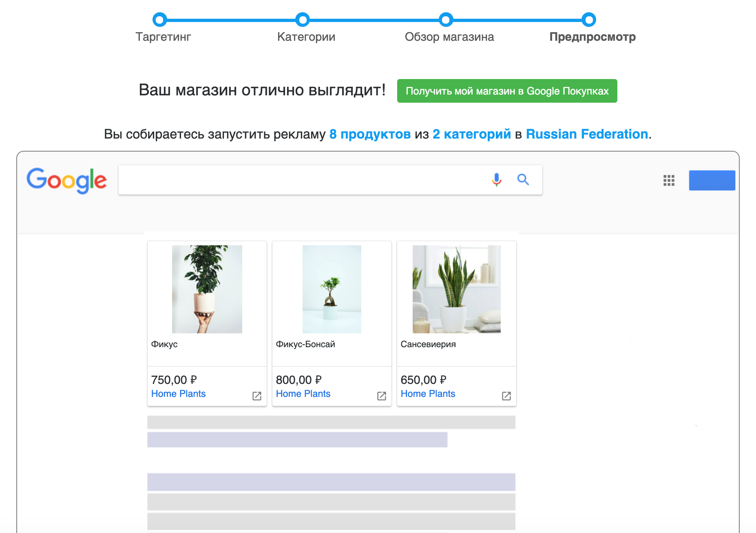
Task: Click the 800,00 ₽ price
Action: click(x=298, y=380)
